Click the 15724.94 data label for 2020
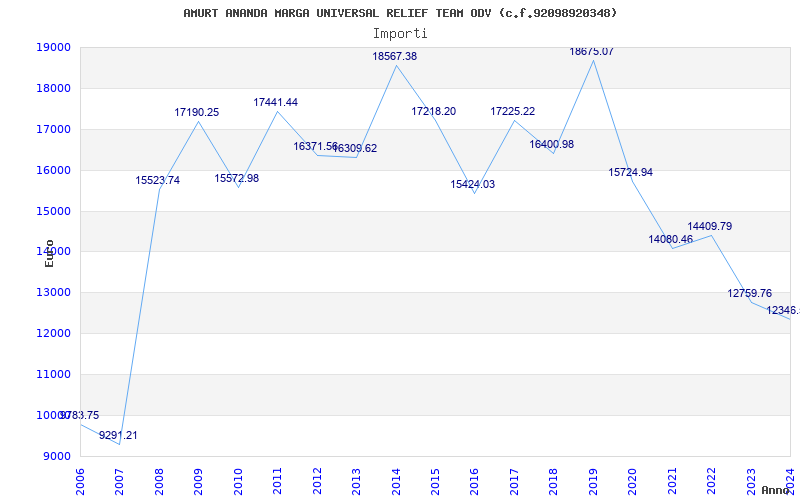Viewport: 800px width, 500px height. tap(631, 172)
